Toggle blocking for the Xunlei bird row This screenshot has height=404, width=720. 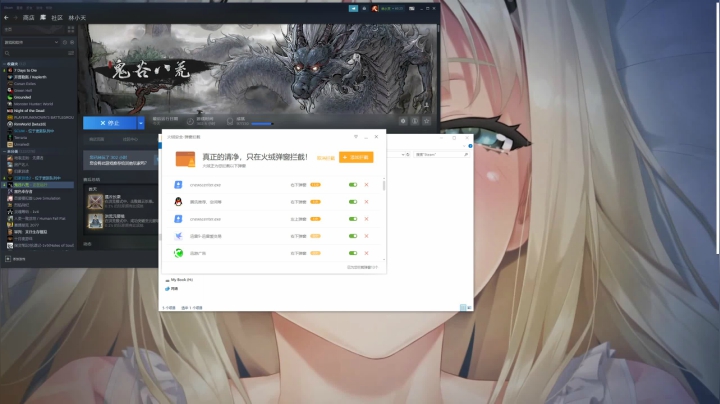353,236
